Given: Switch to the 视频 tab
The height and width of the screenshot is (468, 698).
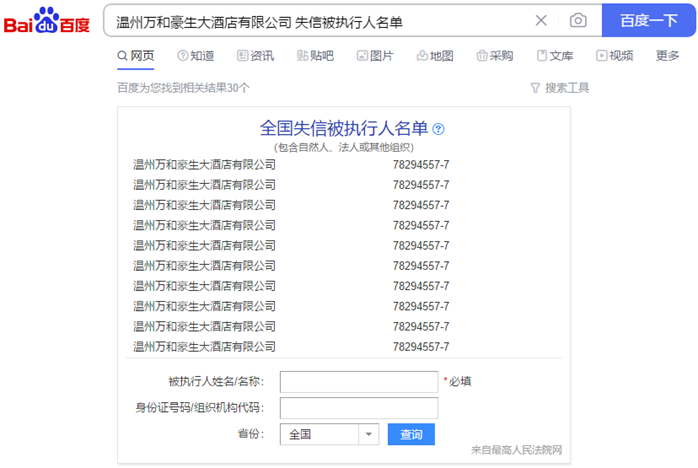Looking at the screenshot, I should (614, 56).
